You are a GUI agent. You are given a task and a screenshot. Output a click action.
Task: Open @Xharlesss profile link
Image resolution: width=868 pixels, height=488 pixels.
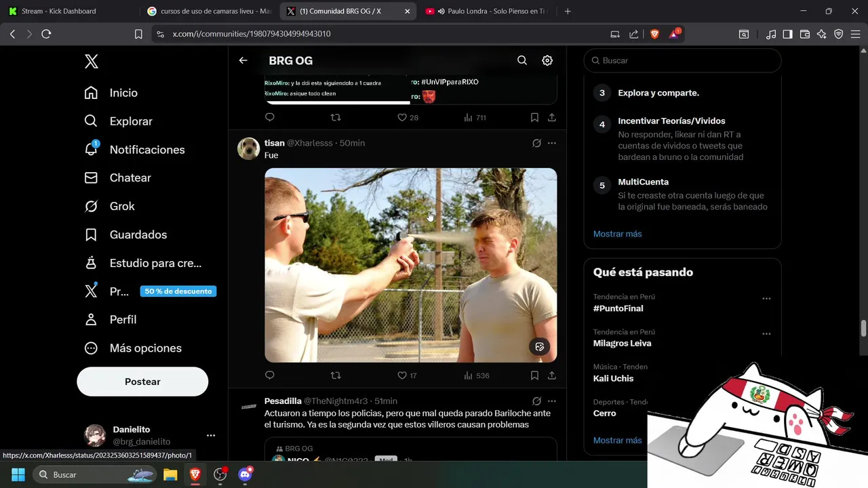(x=310, y=143)
